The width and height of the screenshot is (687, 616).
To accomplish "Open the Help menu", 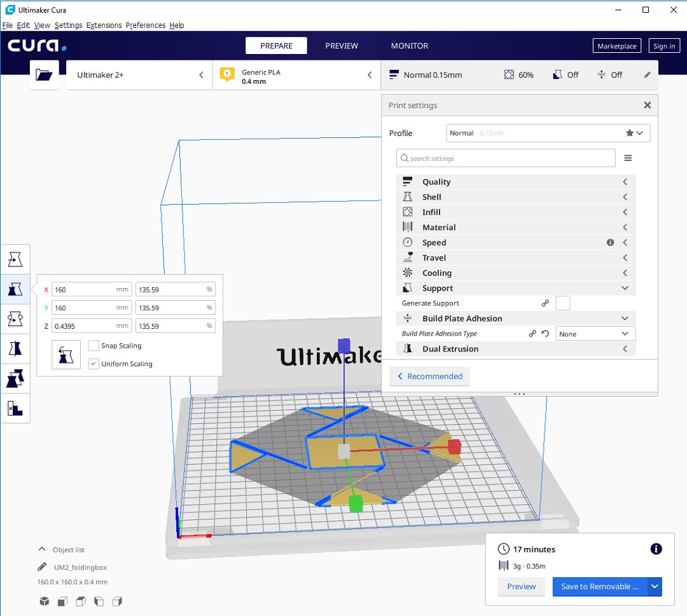I will pos(177,25).
